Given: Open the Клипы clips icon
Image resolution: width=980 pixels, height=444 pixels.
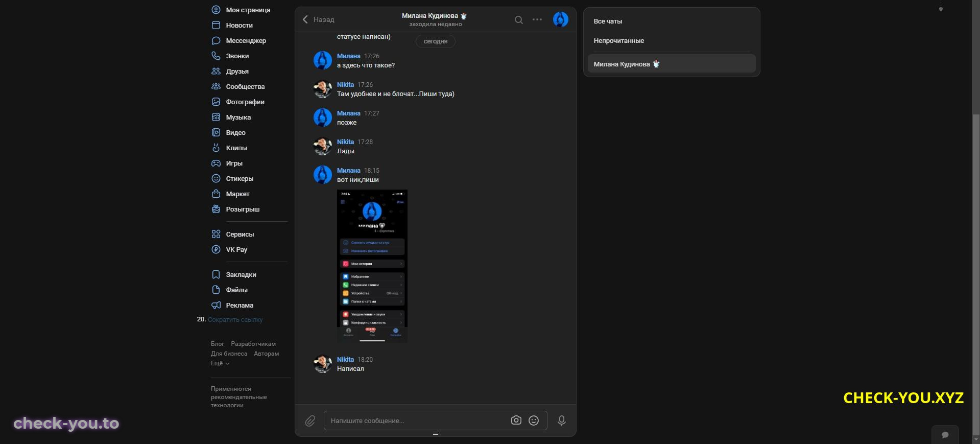Looking at the screenshot, I should pyautogui.click(x=216, y=148).
